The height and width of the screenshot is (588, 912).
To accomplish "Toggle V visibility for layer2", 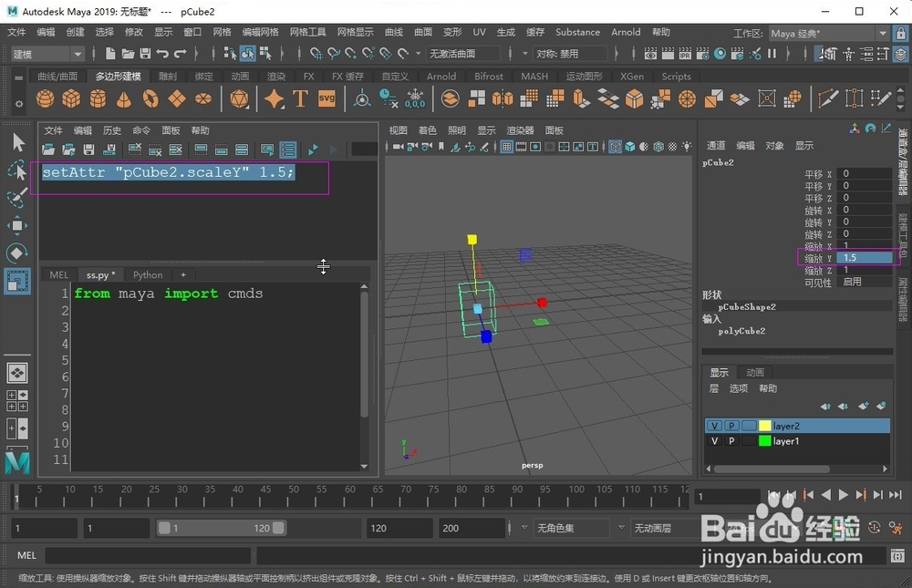I will [x=714, y=426].
